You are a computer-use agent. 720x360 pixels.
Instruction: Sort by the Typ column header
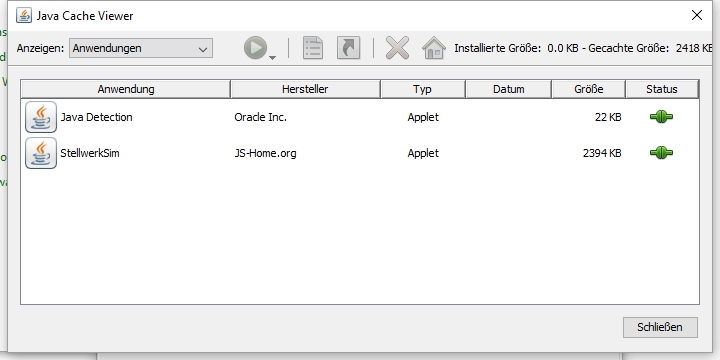click(422, 89)
